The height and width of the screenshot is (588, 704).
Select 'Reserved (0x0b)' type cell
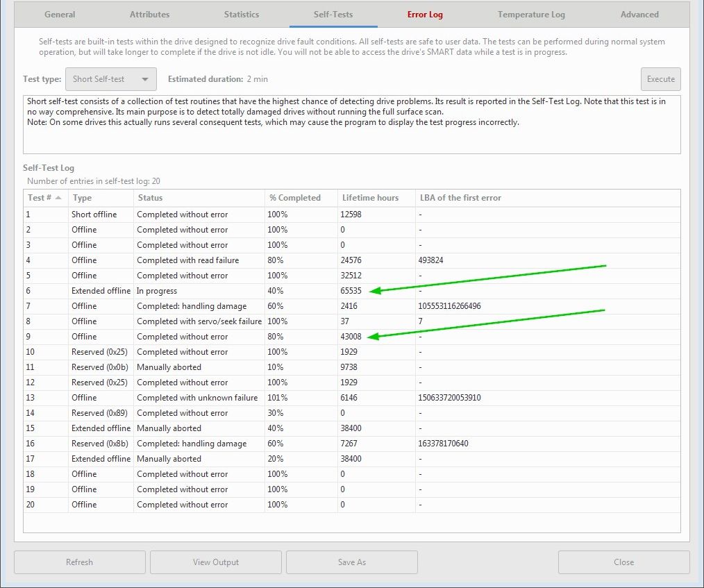pyautogui.click(x=100, y=367)
